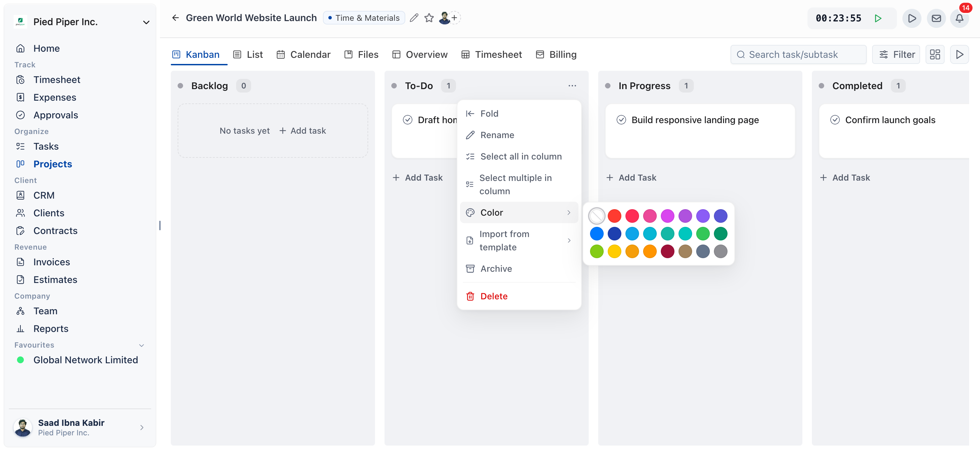Open the video play icon in header
980x451 pixels.
tap(912, 18)
